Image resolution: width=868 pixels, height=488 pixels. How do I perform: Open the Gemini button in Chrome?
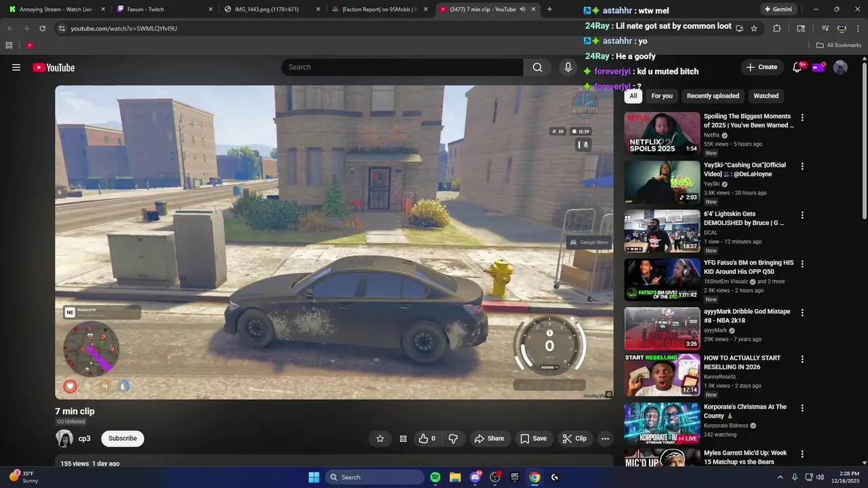click(x=778, y=9)
